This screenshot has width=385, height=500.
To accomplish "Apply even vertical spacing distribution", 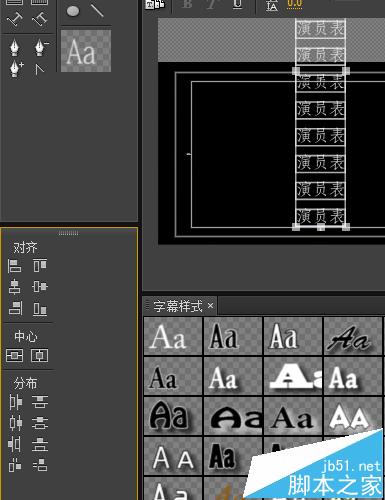I will tap(40, 465).
